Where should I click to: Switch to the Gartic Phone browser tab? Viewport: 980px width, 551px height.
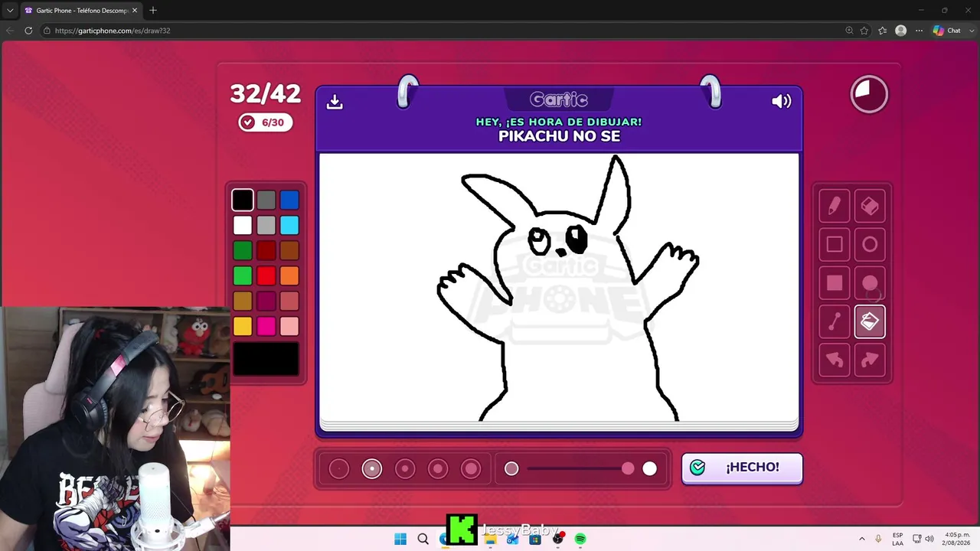click(x=80, y=11)
